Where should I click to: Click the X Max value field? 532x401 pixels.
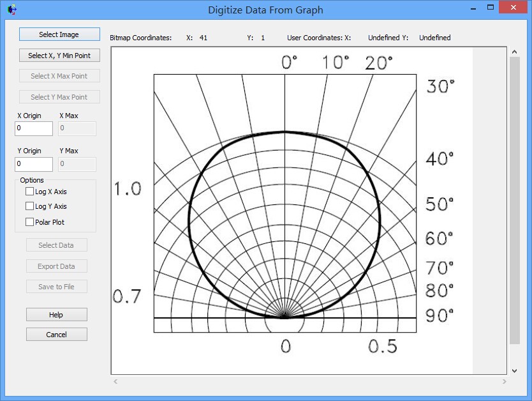tap(77, 128)
